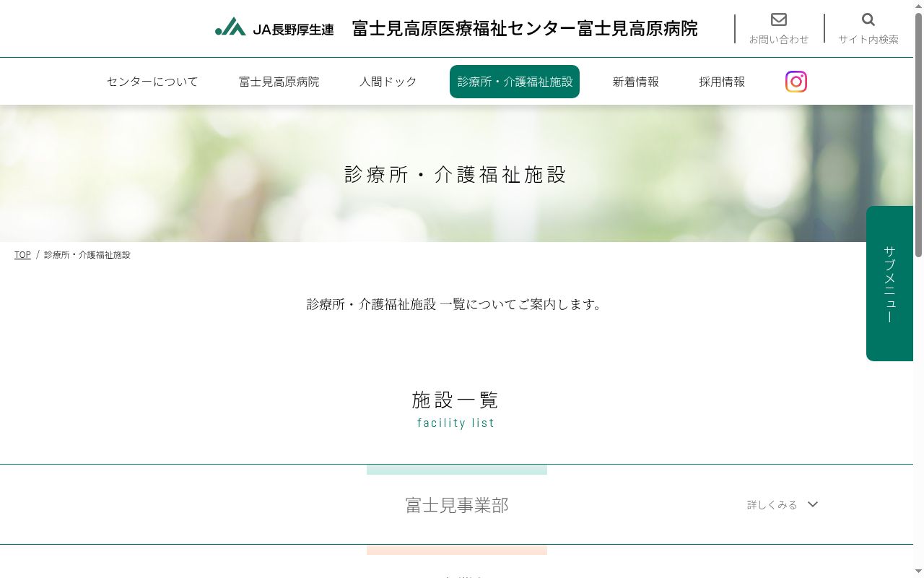Open the お問い合わせ mail icon
This screenshot has height=578, width=924.
pyautogui.click(x=778, y=20)
